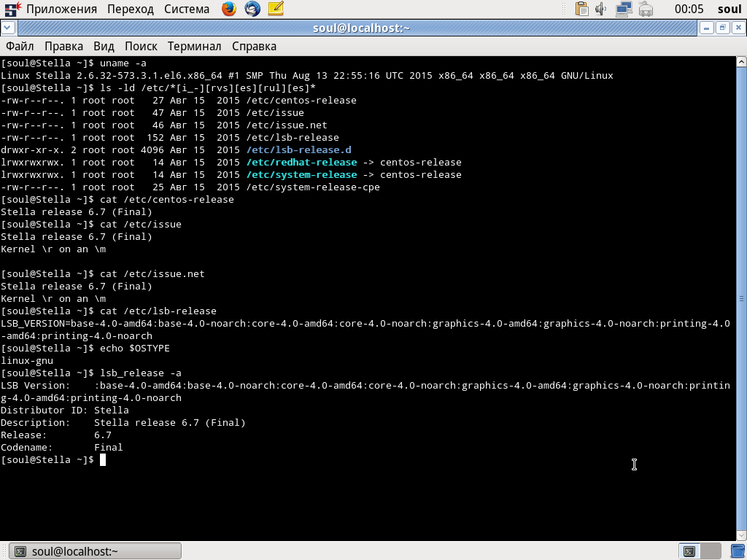Screen dimensions: 747x560
Task: Launch Firefox from the top panel
Action: click(x=229, y=9)
